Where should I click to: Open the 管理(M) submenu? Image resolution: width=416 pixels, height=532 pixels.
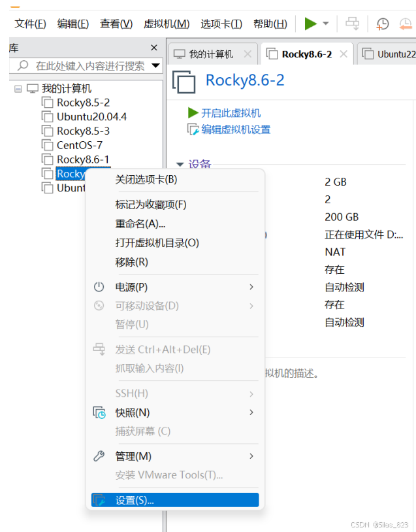click(175, 456)
